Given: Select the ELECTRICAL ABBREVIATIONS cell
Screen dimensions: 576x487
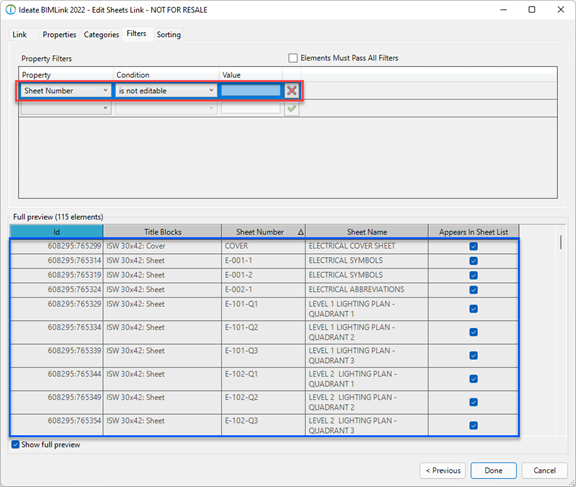Looking at the screenshot, I should coord(367,290).
